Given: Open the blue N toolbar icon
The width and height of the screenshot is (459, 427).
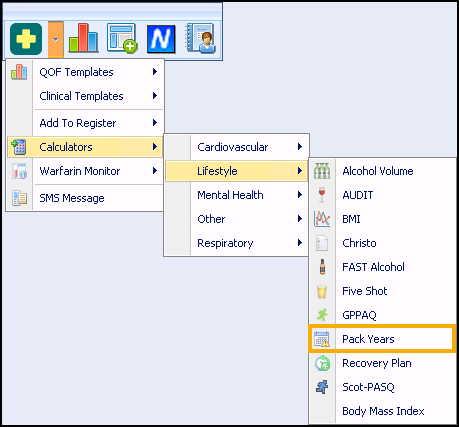Looking at the screenshot, I should pos(161,39).
